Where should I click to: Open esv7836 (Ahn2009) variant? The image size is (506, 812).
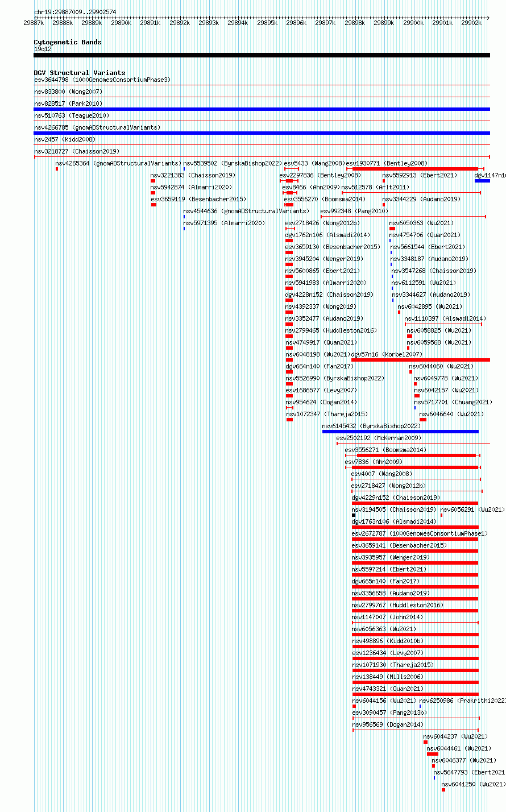point(374,462)
